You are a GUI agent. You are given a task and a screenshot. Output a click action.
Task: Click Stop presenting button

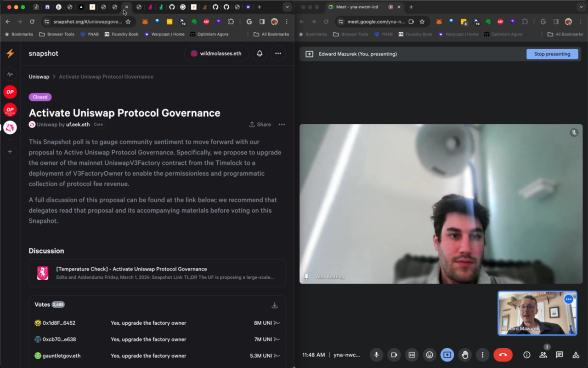click(552, 54)
